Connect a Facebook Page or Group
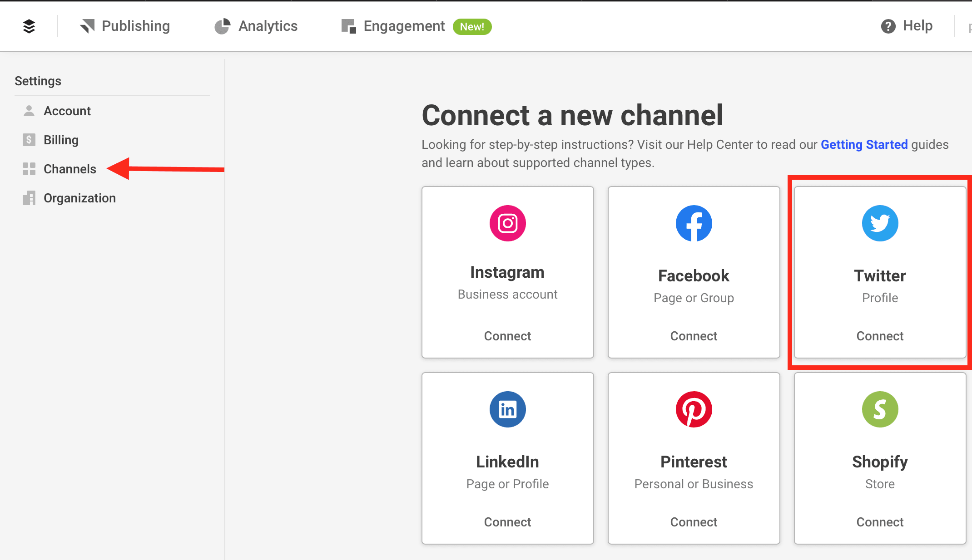The image size is (972, 560). coord(694,336)
